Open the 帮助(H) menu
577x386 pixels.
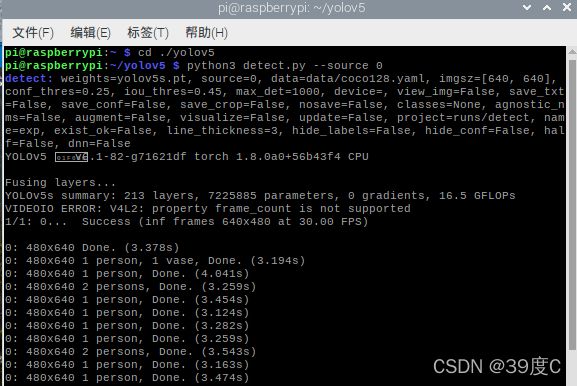206,33
